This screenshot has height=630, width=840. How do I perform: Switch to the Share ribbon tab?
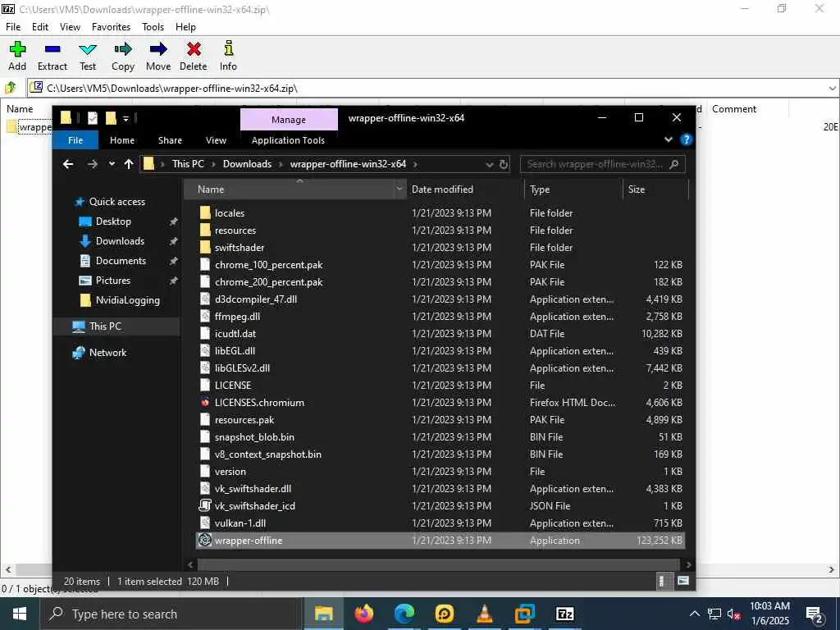(170, 140)
